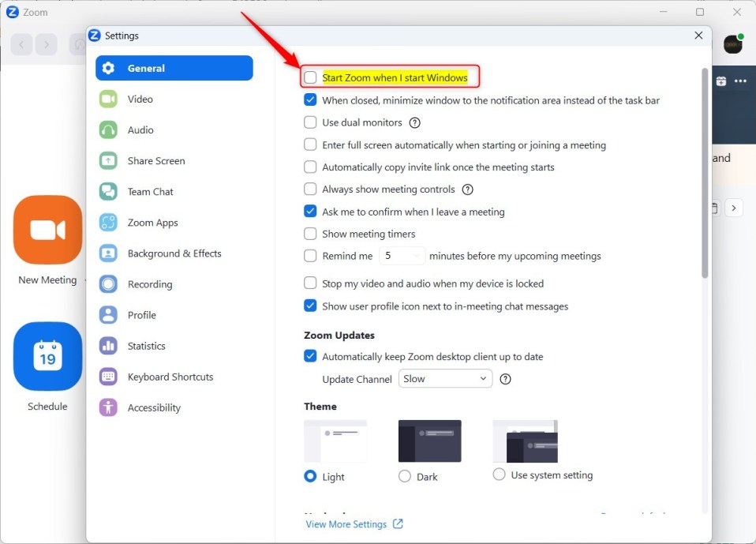Image resolution: width=756 pixels, height=544 pixels.
Task: Click the Recording circle icon
Action: 108,284
